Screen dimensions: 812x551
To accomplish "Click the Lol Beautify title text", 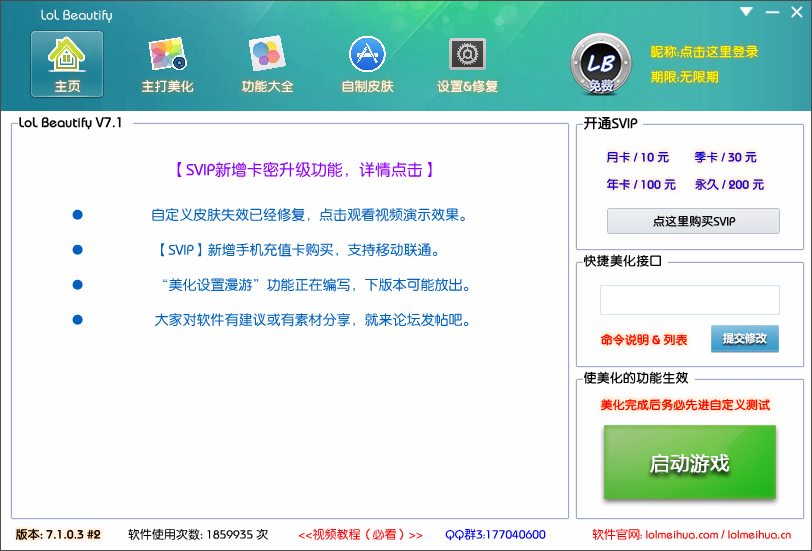I will point(77,16).
